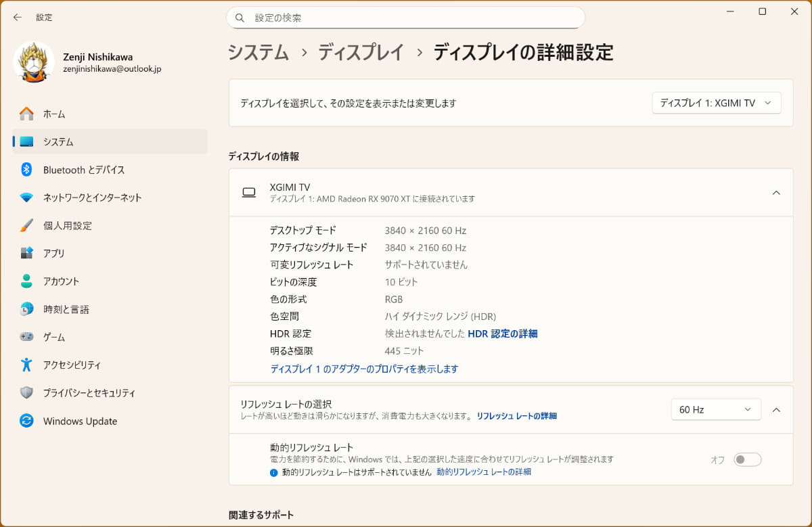Click the settings search field

tap(405, 18)
